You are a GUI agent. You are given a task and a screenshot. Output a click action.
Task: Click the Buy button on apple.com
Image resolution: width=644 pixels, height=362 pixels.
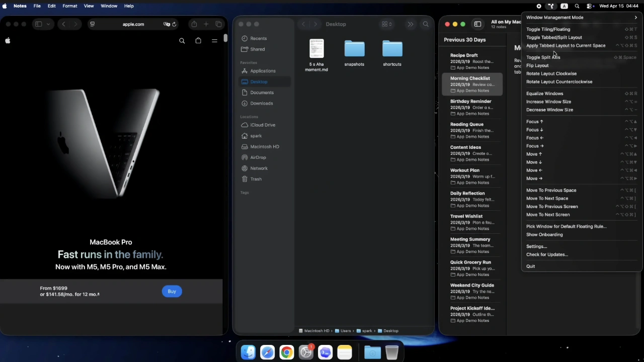pyautogui.click(x=172, y=292)
